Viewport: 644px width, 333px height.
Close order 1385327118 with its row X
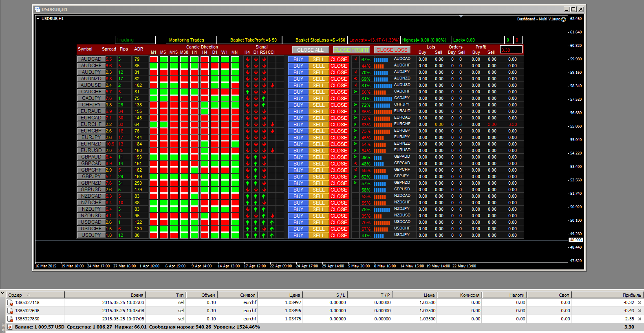tap(640, 302)
